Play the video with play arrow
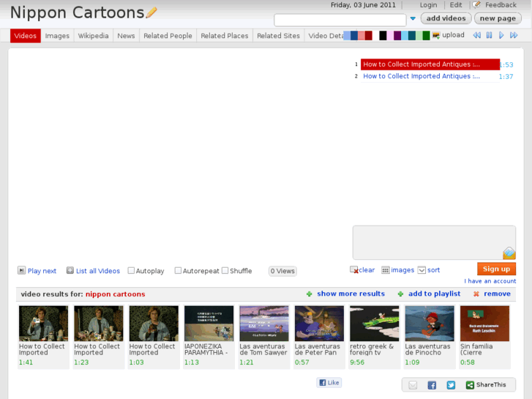This screenshot has height=399, width=532. coord(501,35)
